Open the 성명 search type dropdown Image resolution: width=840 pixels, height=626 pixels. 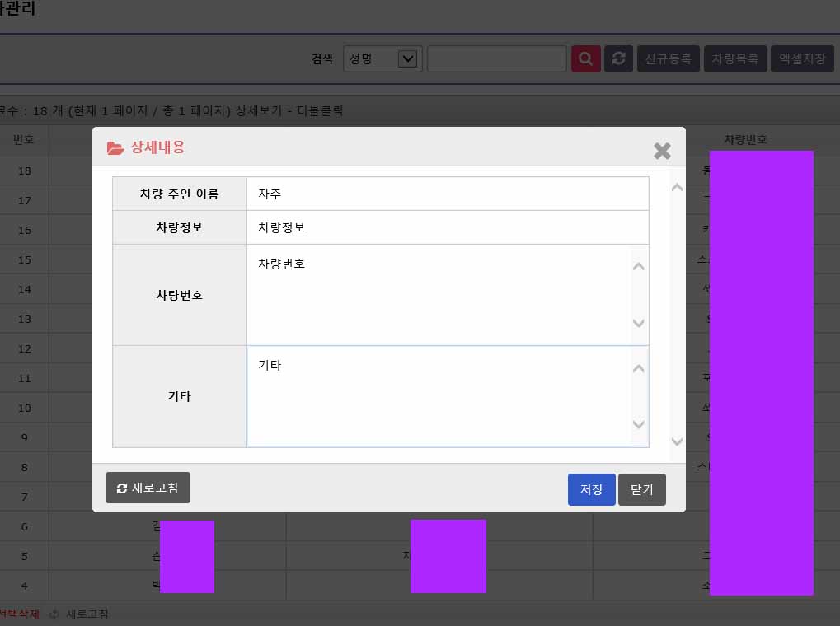click(382, 59)
